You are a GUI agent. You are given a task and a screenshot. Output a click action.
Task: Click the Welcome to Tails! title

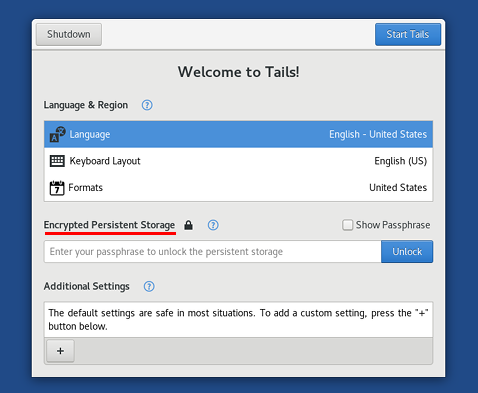point(239,72)
